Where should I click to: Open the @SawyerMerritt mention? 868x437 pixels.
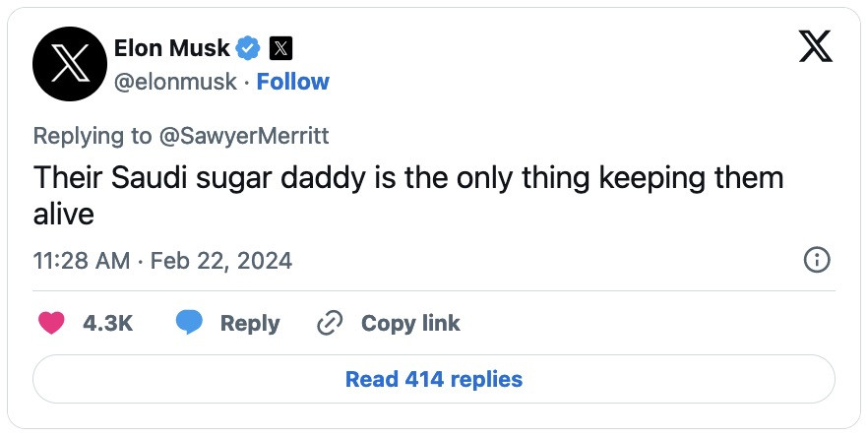[244, 136]
